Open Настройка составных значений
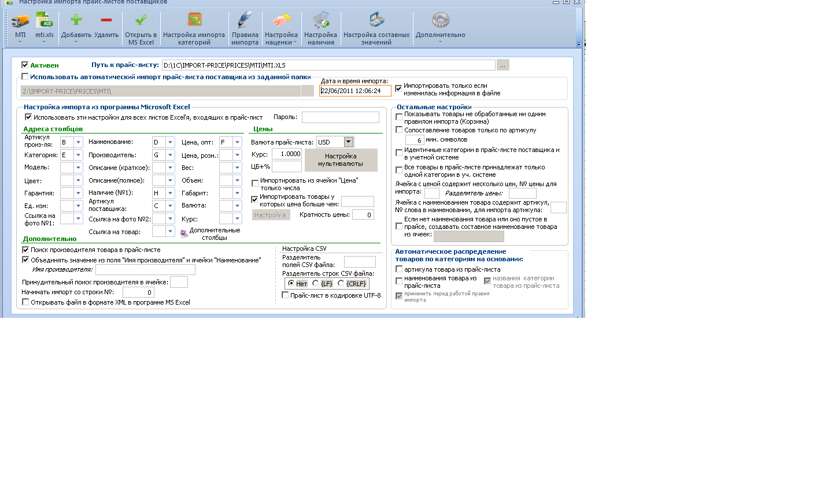 point(376,29)
